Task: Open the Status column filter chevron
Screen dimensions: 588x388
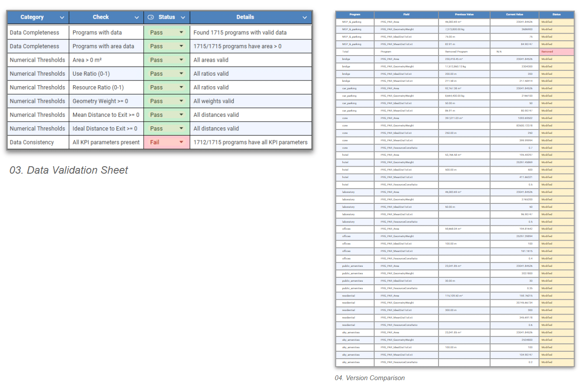Action: [x=183, y=17]
